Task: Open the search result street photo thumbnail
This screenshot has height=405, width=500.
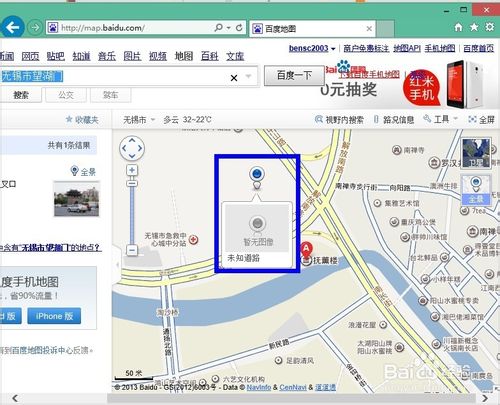Action: (x=77, y=199)
